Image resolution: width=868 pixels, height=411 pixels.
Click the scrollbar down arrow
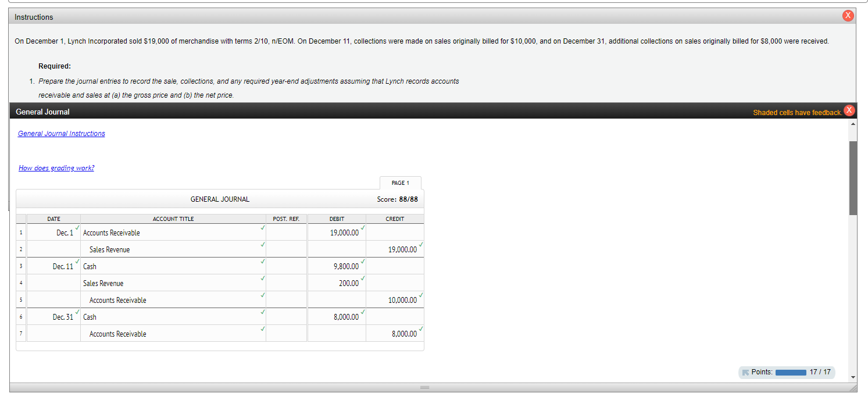(x=853, y=378)
